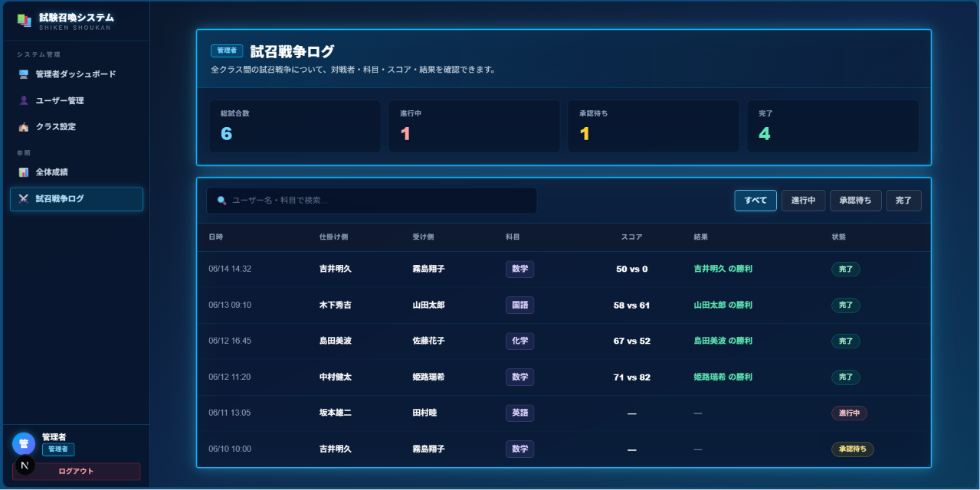Click the 完了 stat card showing 4
Viewport: 980px width, 490px height.
coord(833,126)
